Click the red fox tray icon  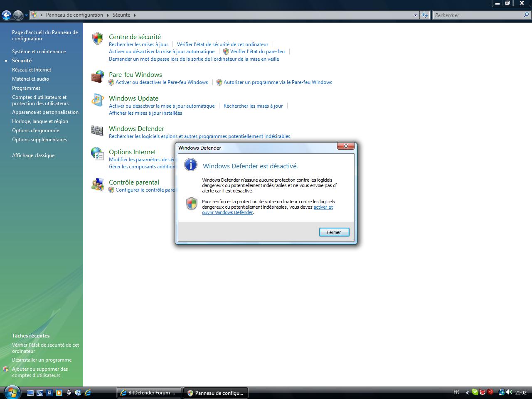click(x=482, y=392)
